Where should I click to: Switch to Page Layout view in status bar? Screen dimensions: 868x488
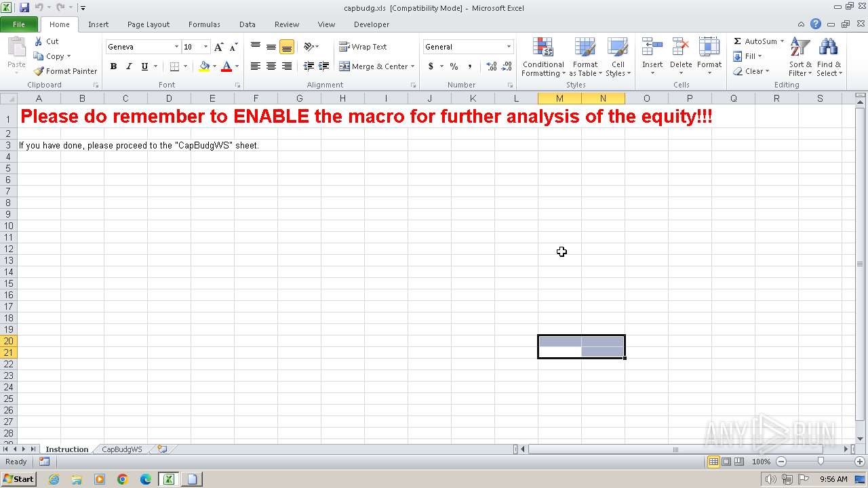tap(726, 462)
